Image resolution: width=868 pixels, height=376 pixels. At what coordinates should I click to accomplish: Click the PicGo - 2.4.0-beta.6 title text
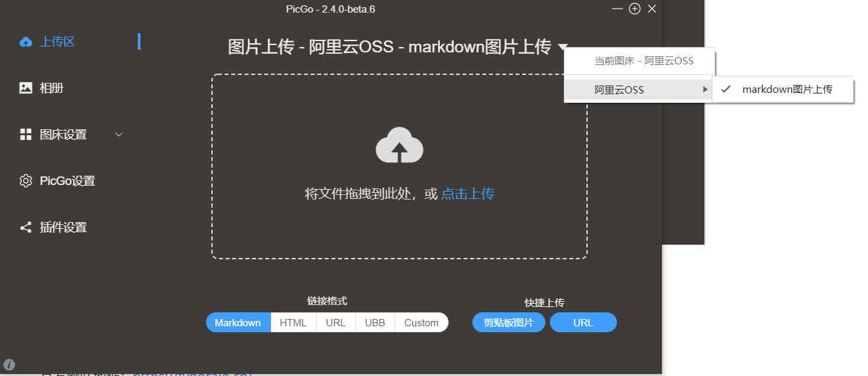click(x=331, y=9)
